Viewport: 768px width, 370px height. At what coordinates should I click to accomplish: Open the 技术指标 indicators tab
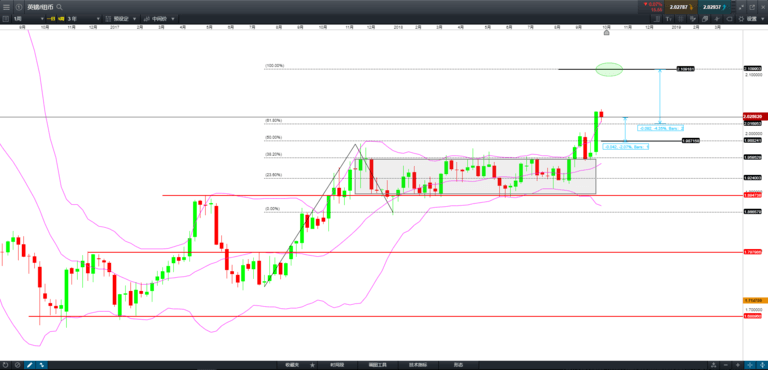(x=418, y=365)
